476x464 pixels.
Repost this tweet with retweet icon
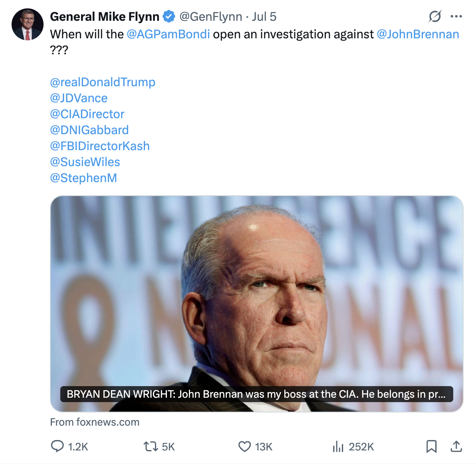click(x=151, y=446)
